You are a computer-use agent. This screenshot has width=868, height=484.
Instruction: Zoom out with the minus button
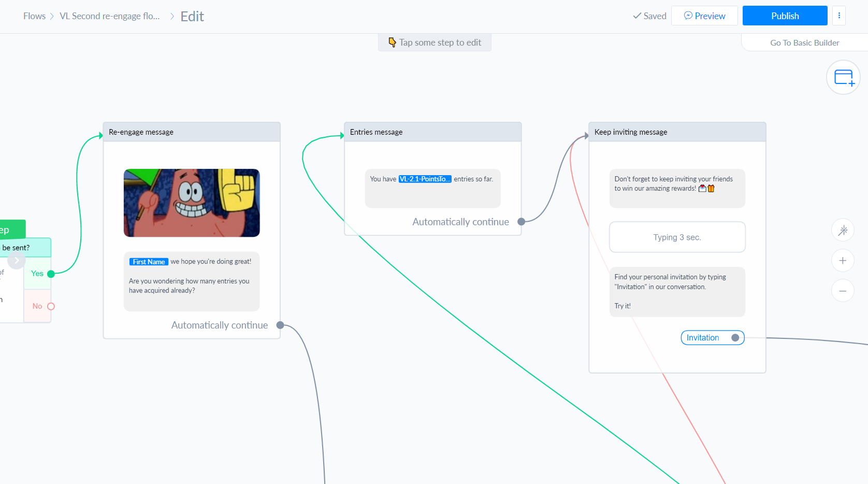[843, 291]
